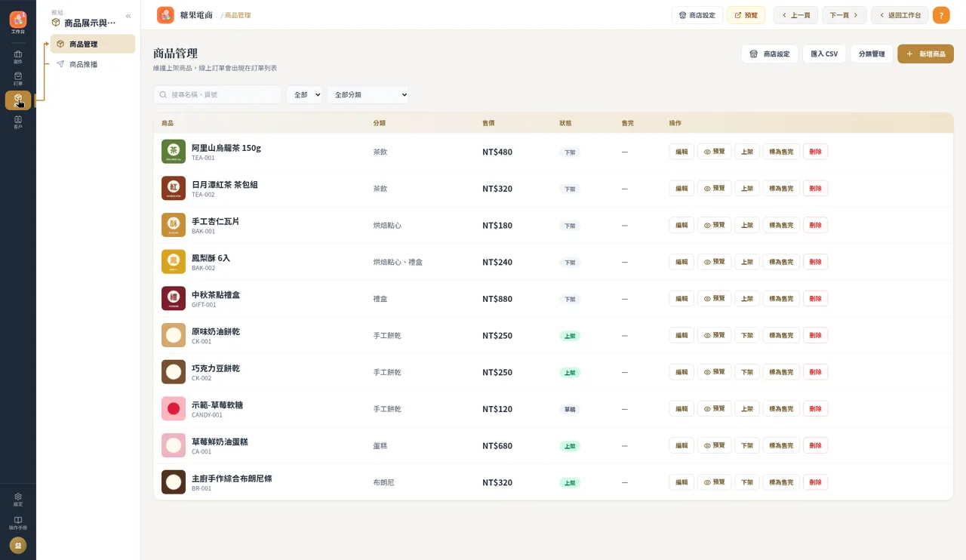Click the 鳳梨酥 6入 product thumbnail
Viewport: 966px width, 560px height.
tap(174, 262)
